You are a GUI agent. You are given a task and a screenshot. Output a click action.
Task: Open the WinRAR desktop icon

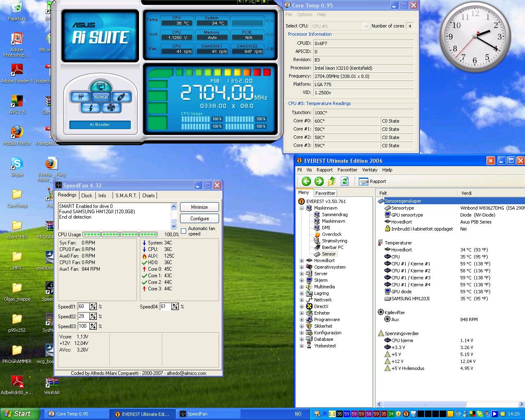[52, 386]
